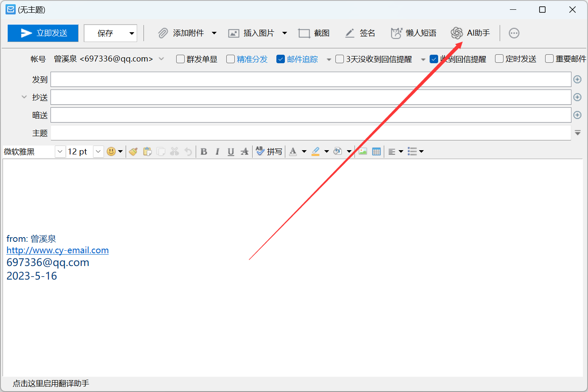588x392 pixels.
Task: Expand the 插入图片 dropdown arrow
Action: 284,33
